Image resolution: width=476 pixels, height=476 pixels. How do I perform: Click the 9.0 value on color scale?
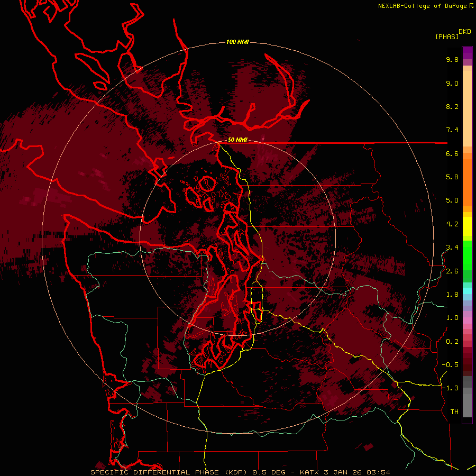pos(452,84)
